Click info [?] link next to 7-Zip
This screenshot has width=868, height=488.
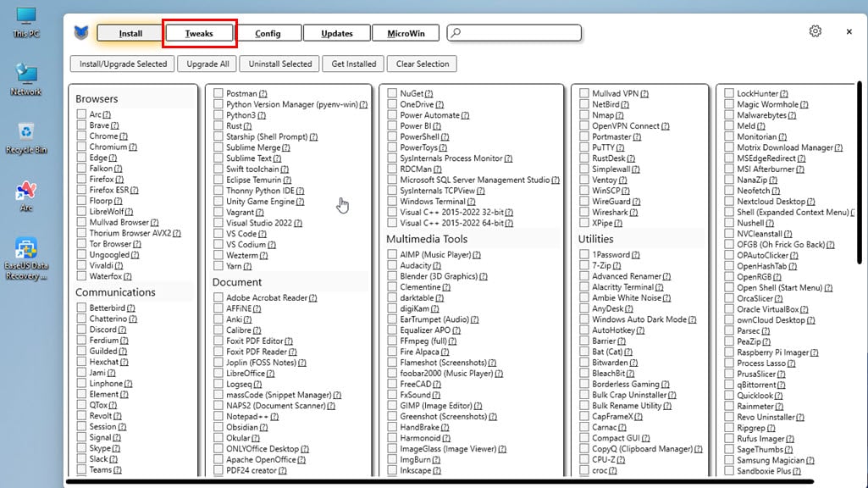pyautogui.click(x=616, y=266)
